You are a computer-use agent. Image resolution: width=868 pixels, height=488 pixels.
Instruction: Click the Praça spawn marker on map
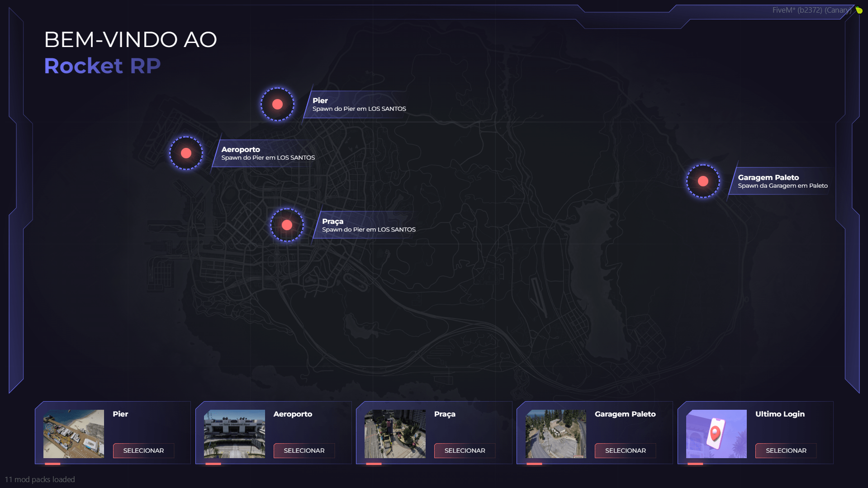coord(287,225)
